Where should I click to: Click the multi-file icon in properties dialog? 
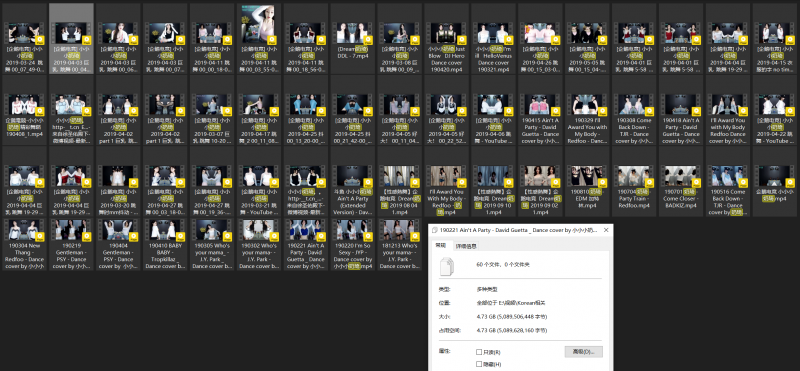pos(447,266)
